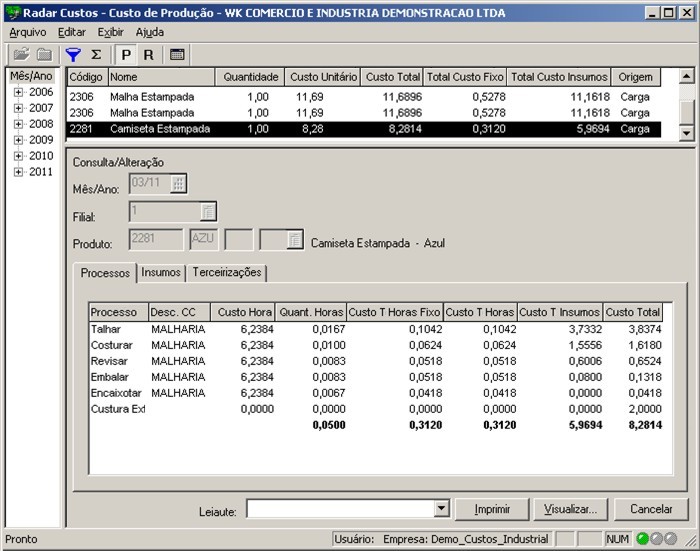
Task: Click the blue funnel filter icon
Action: (73, 55)
